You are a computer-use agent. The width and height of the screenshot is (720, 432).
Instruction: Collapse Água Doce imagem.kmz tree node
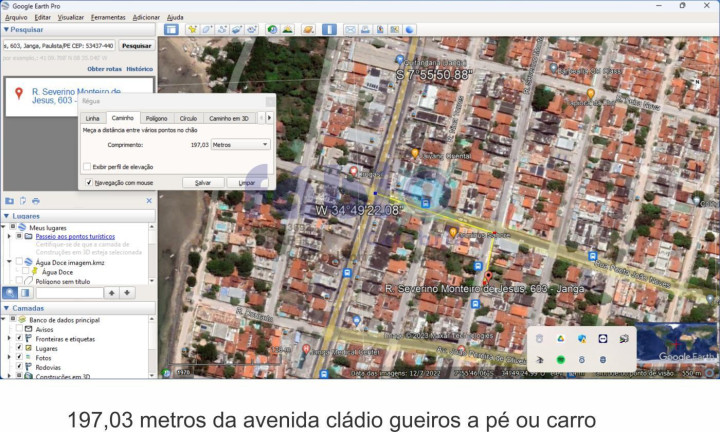pos(9,262)
